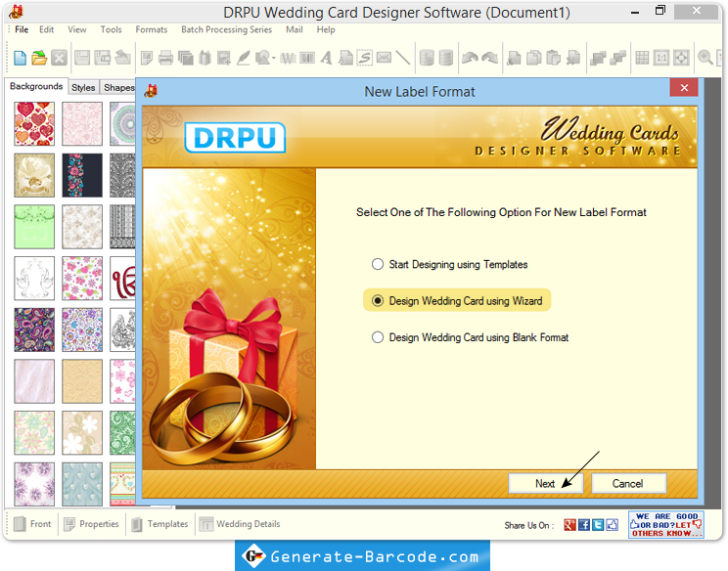
Task: Click the Cut scissors icon
Action: [514, 58]
